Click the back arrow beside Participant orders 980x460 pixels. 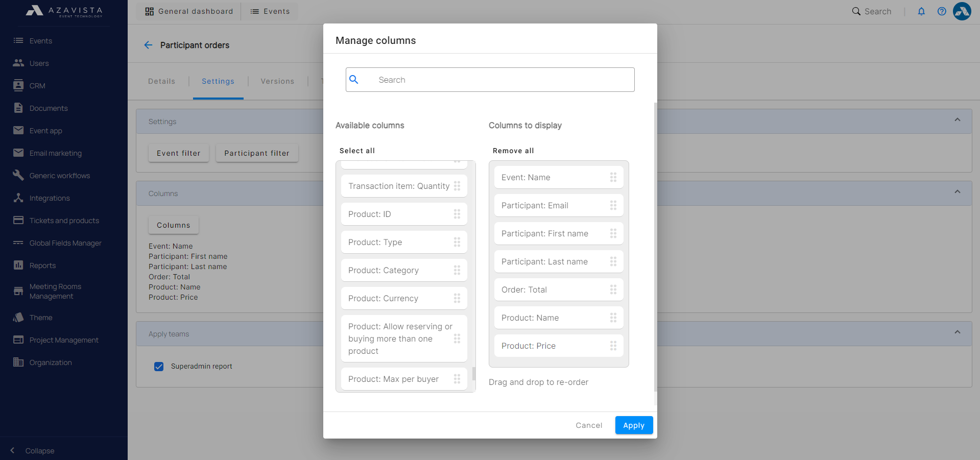[148, 45]
